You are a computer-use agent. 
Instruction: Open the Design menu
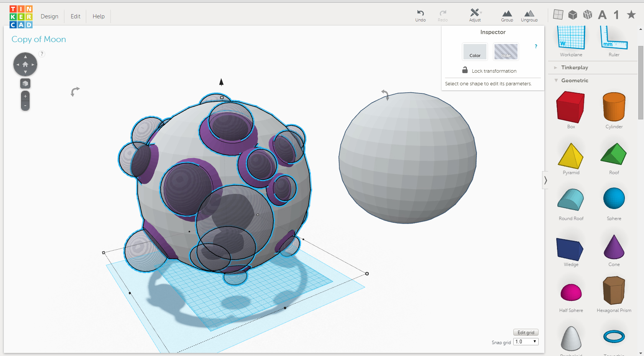(49, 16)
